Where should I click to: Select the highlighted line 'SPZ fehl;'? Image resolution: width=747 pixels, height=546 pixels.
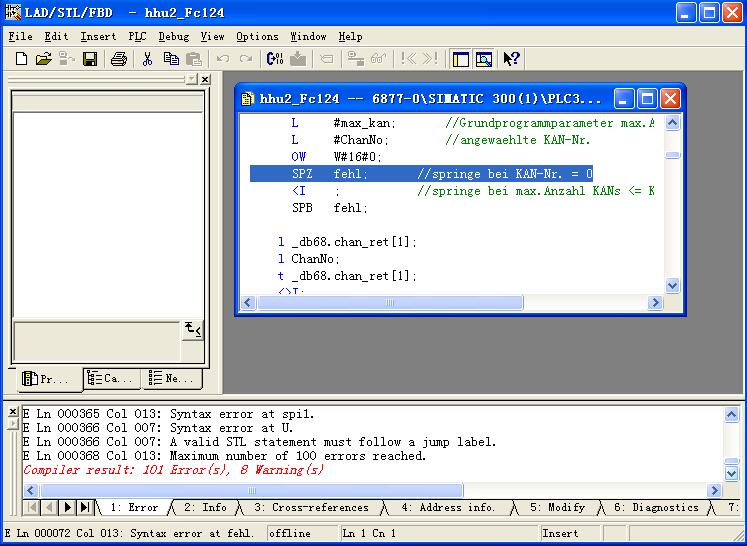pyautogui.click(x=421, y=174)
